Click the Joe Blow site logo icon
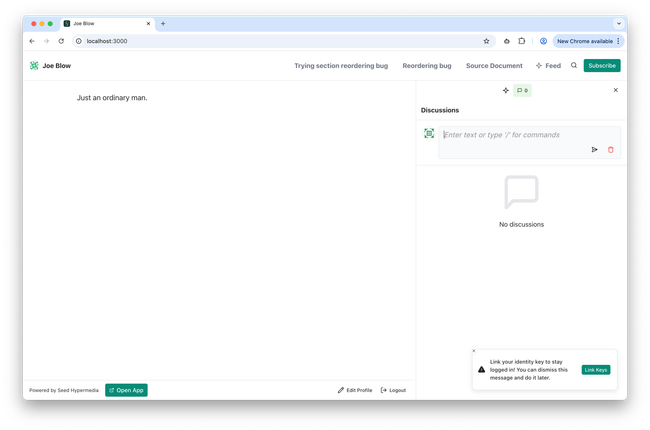The width and height of the screenshot is (650, 430). tap(34, 66)
